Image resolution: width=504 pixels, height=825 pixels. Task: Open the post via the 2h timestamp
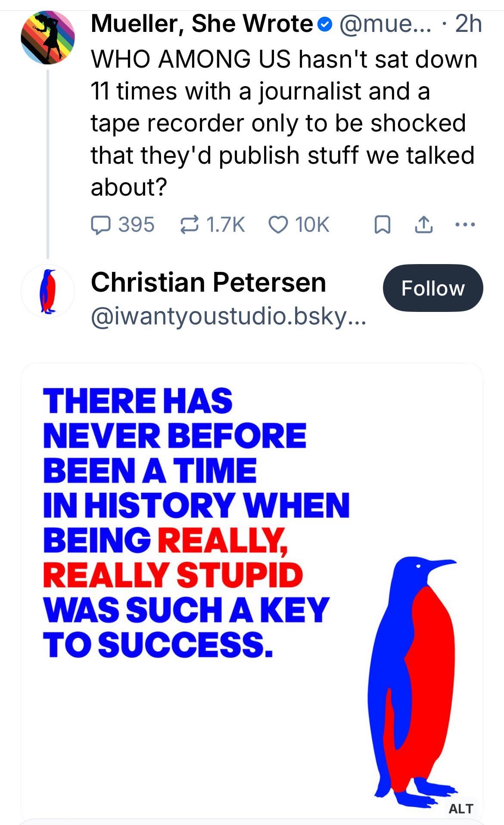[468, 24]
